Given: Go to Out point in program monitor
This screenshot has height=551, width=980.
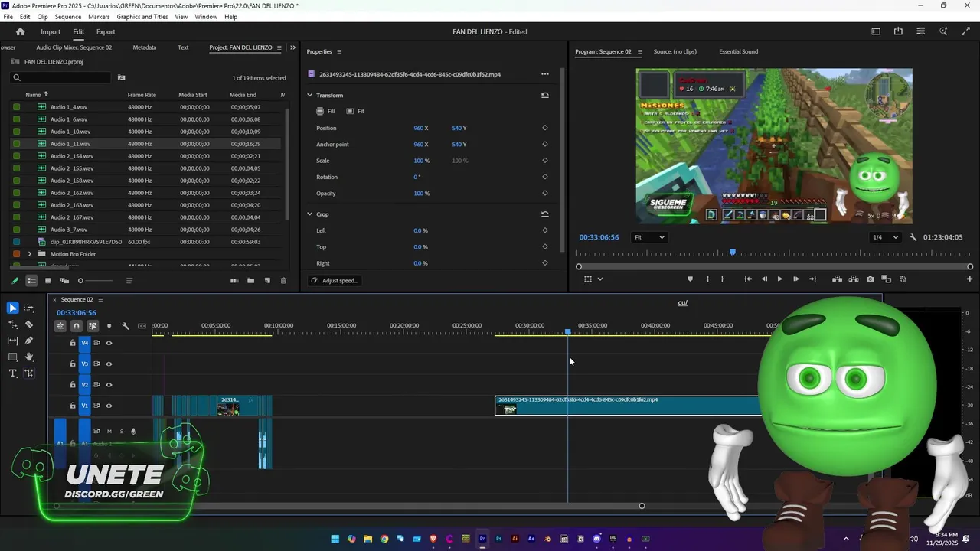Looking at the screenshot, I should [812, 279].
